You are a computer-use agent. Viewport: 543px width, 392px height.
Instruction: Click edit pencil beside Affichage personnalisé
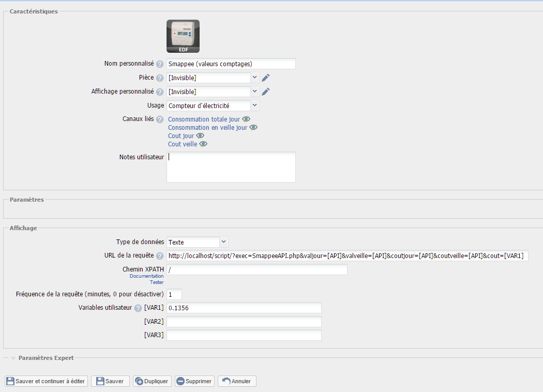(266, 92)
